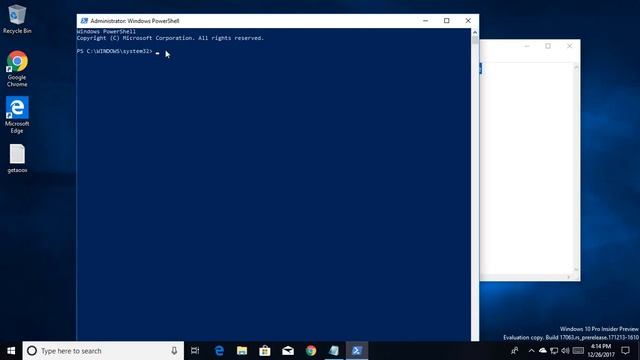Open Task View from the taskbar

coord(195,351)
